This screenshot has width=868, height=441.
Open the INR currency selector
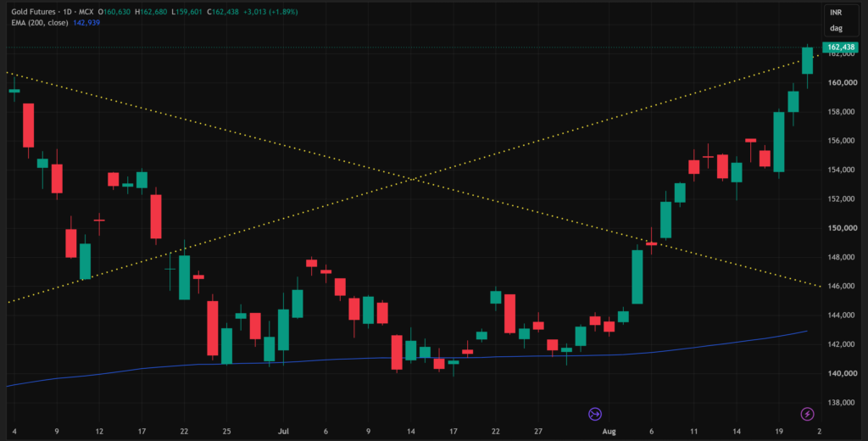pos(836,12)
